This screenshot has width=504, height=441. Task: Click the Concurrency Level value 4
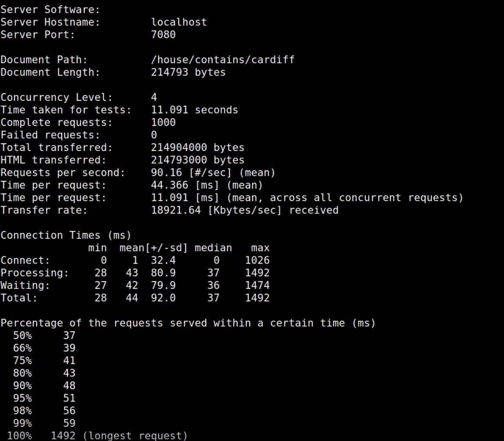pyautogui.click(x=154, y=97)
